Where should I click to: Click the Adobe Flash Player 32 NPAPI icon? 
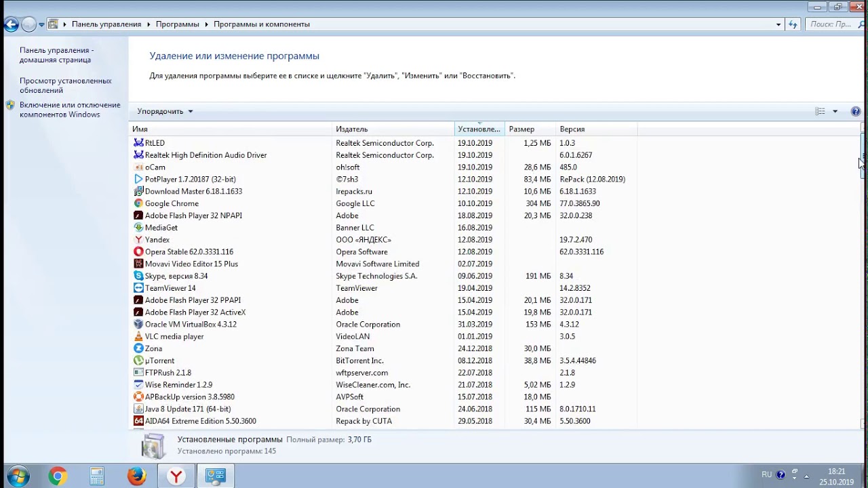tap(138, 216)
